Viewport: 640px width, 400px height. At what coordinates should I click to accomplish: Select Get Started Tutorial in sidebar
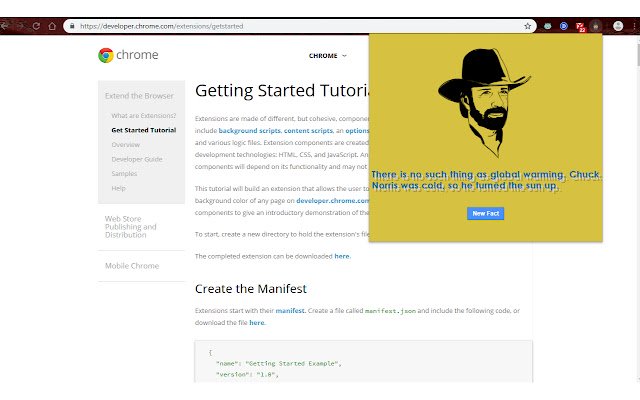point(144,130)
